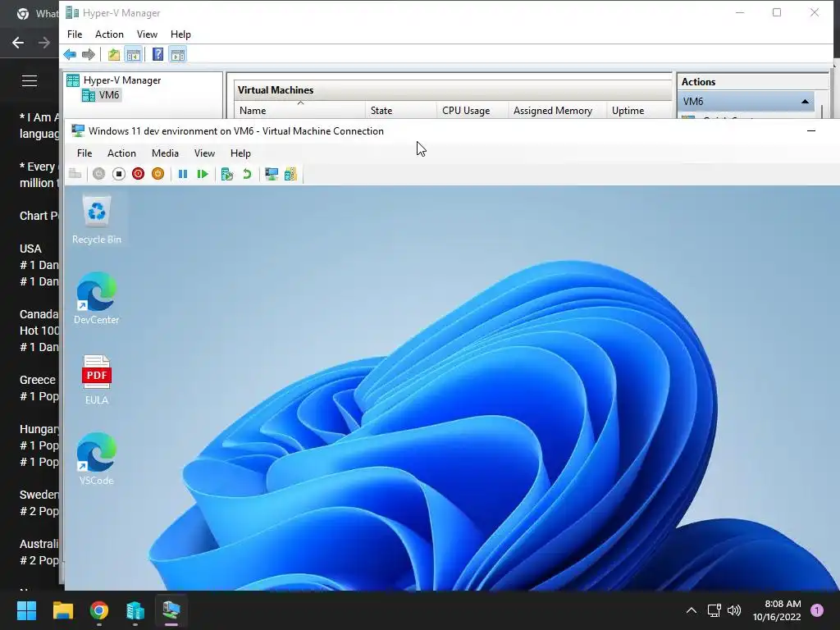The height and width of the screenshot is (630, 840).
Task: Open Help menu in Hyper-V Manager
Action: [180, 34]
